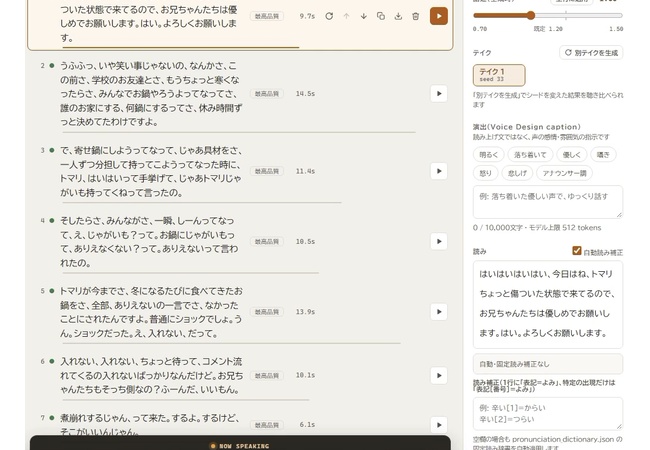Click the green status dot of segment 2
Viewport: 650px width, 450px height.
click(52, 65)
